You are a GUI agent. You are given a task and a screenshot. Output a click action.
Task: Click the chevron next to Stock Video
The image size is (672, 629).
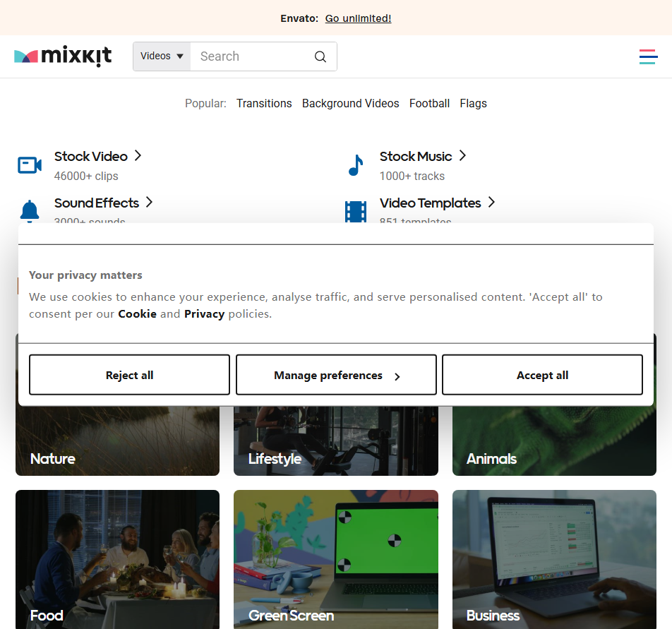(x=138, y=155)
